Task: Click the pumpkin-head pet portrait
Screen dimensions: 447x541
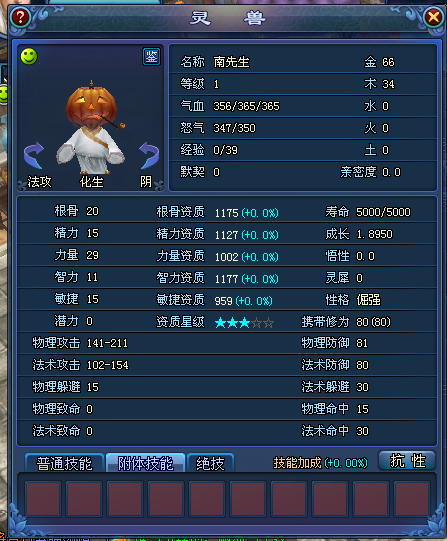Action: pos(91,127)
